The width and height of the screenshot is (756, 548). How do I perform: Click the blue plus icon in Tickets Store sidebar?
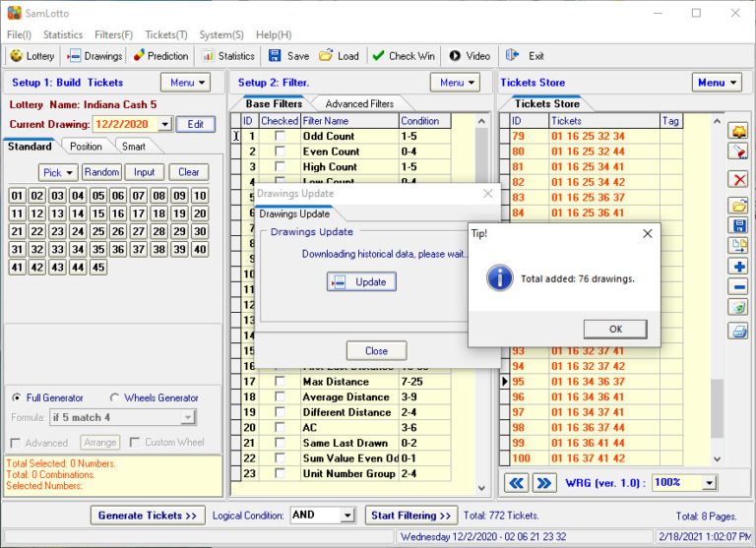738,266
